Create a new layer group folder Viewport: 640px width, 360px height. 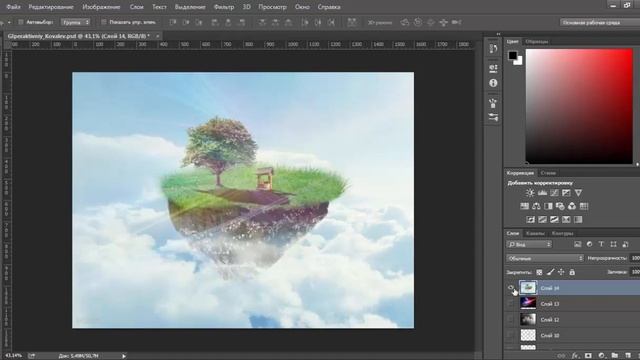[615, 356]
